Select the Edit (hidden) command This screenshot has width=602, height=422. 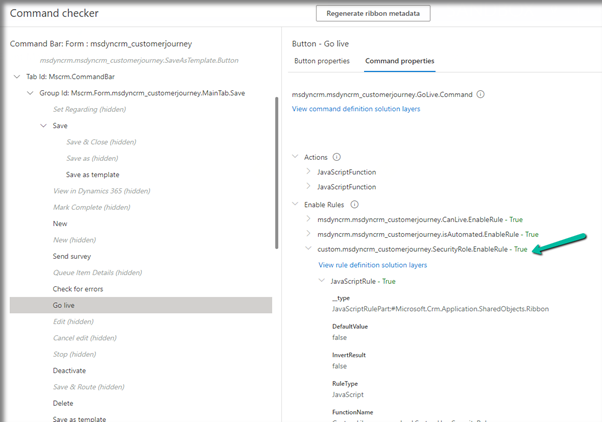(x=73, y=321)
